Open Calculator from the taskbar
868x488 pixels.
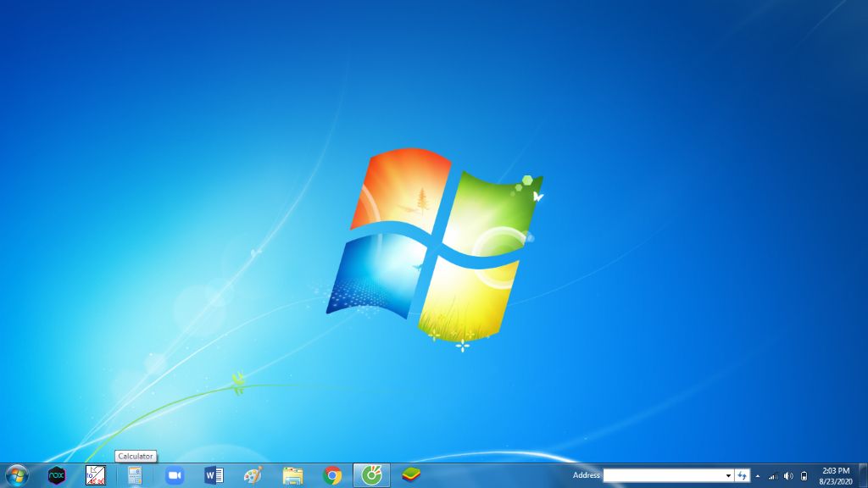click(135, 475)
